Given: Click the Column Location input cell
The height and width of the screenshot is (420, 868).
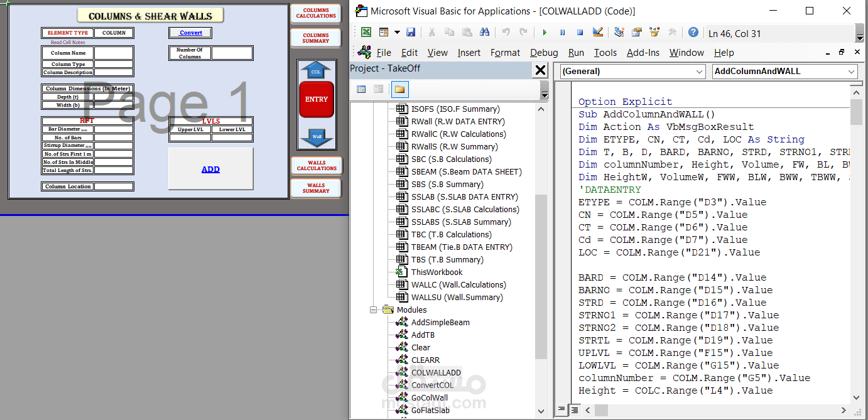Looking at the screenshot, I should pyautogui.click(x=114, y=186).
